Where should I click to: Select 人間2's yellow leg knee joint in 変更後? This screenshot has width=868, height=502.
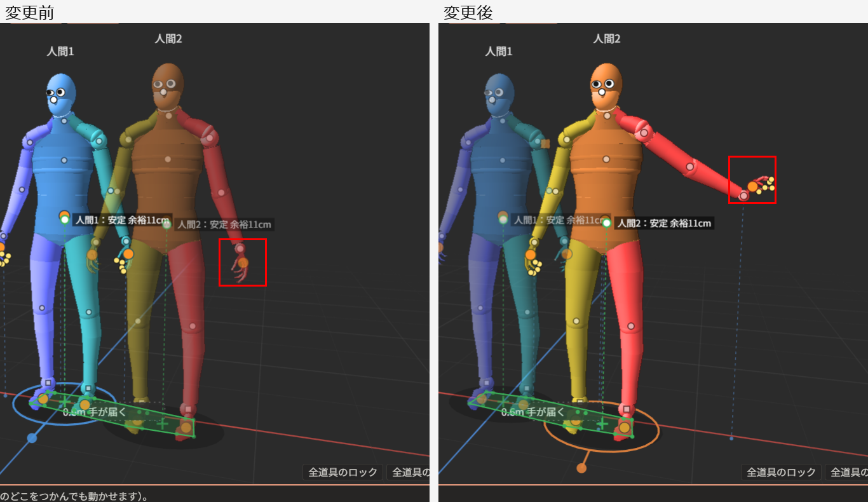pyautogui.click(x=576, y=322)
